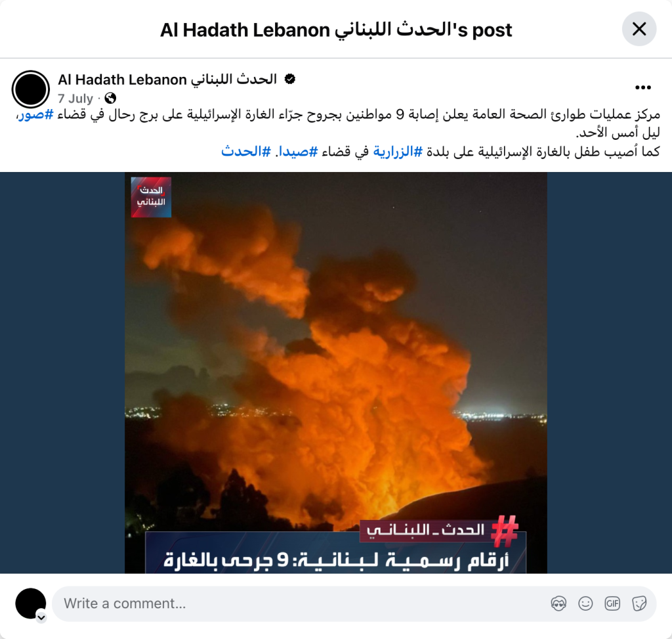Viewport: 672px width, 639px height.
Task: Open the #الحدث hashtag link
Action: (246, 152)
